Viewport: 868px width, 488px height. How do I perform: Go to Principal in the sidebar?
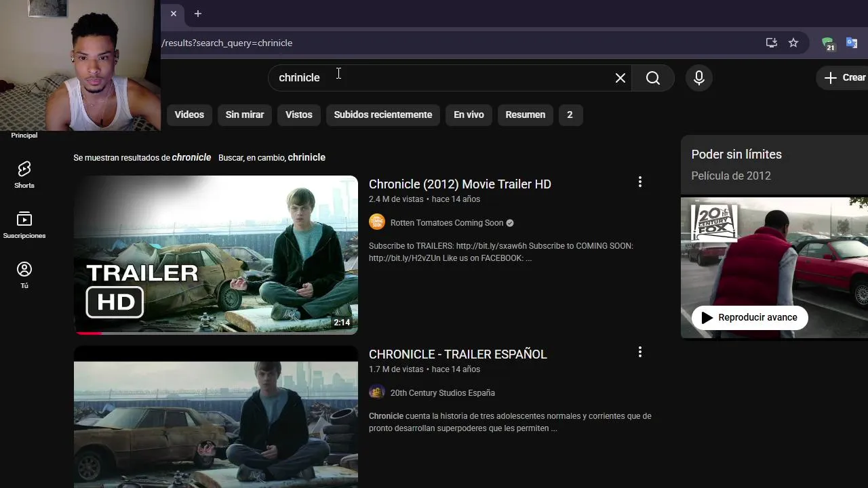coord(24,135)
